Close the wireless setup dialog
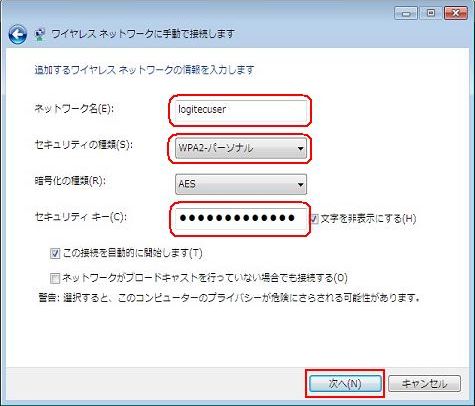The height and width of the screenshot is (406, 475). pos(456,13)
